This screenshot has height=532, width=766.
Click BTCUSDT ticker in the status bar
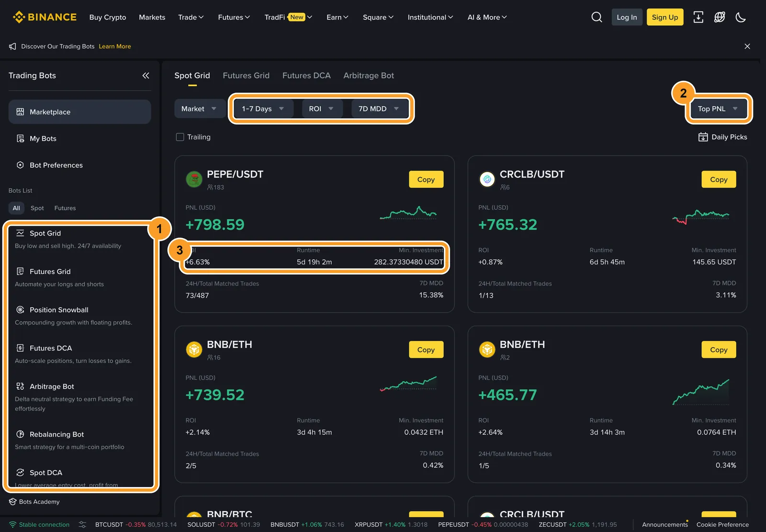(136, 525)
